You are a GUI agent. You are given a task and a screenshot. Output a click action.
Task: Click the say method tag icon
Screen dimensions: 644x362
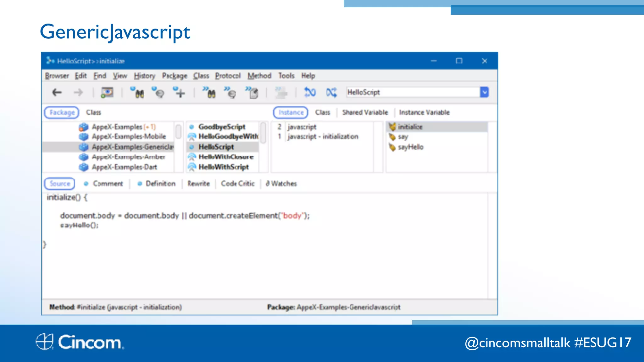(392, 137)
